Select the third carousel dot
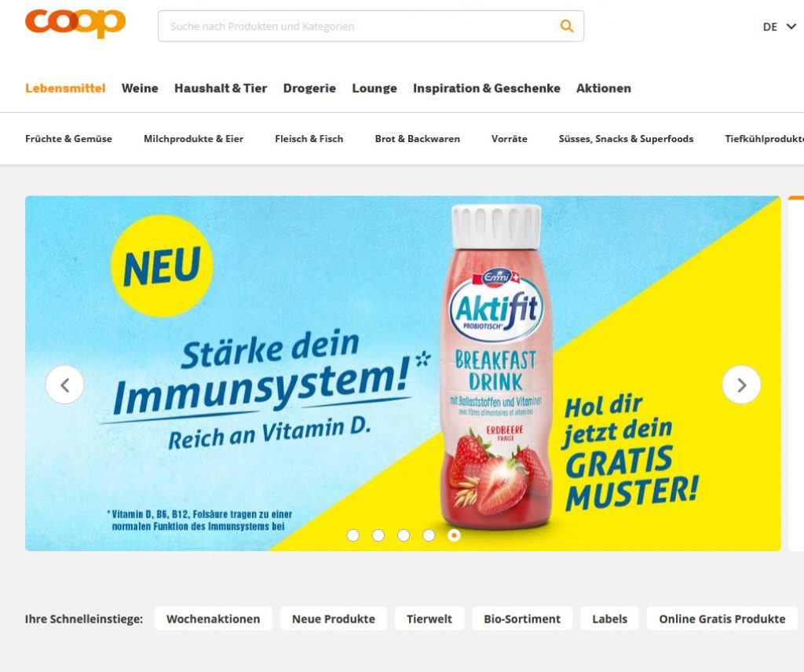 (x=404, y=535)
